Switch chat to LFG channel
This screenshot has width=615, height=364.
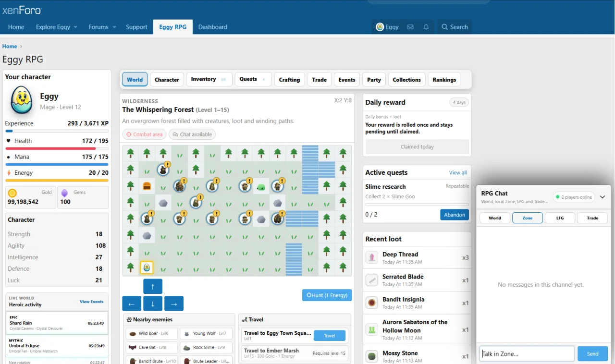(560, 218)
